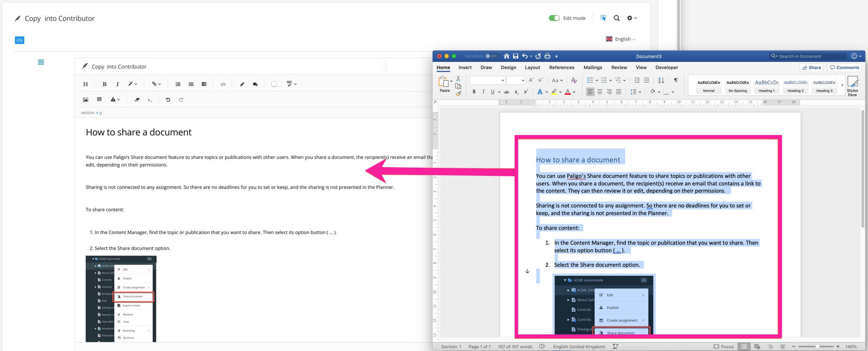Open the Layout tab in Word
The image size is (868, 351).
pyautogui.click(x=532, y=68)
